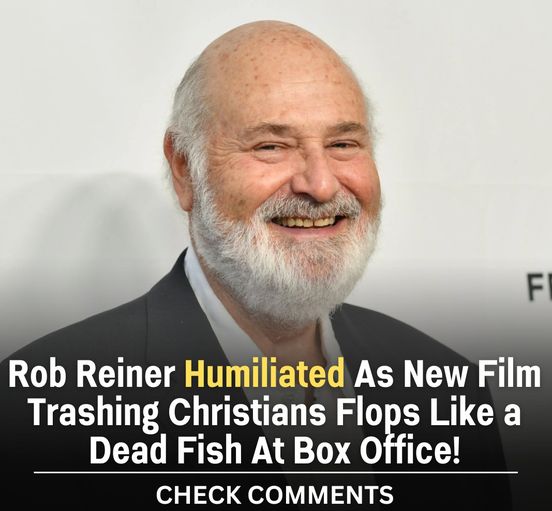Click the gray shadow on the backdrop

[x=88, y=218]
